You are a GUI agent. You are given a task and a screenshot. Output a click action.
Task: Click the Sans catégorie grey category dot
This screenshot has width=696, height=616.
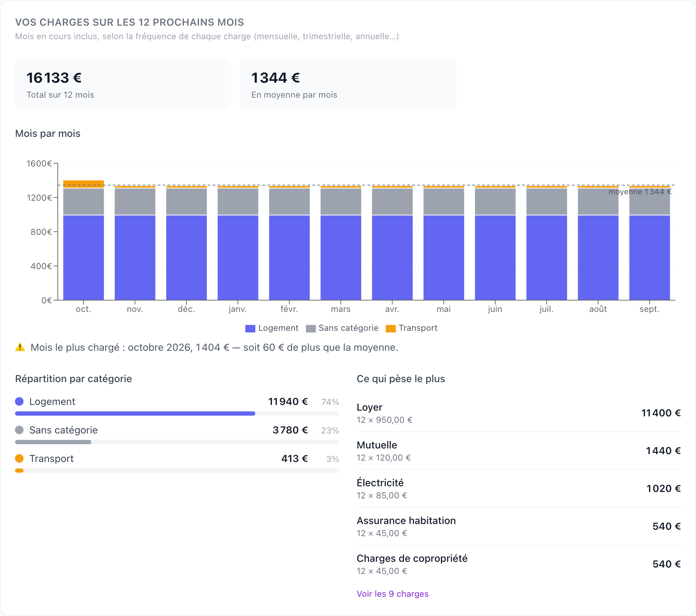point(19,430)
